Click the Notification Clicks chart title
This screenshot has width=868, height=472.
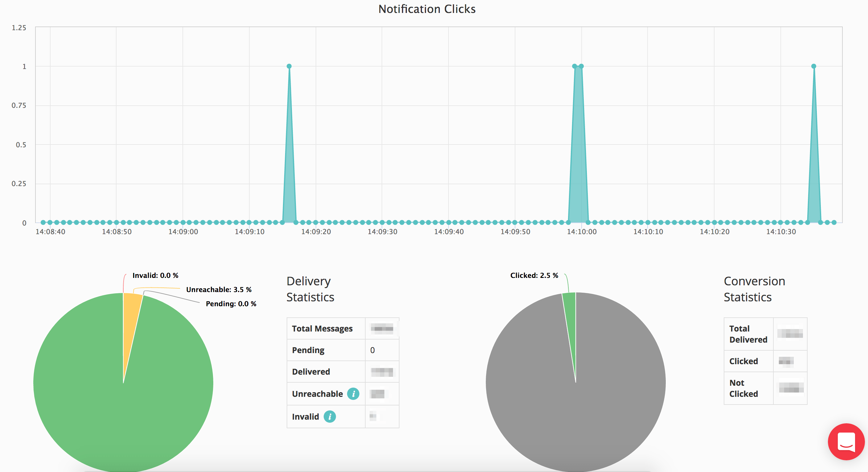(427, 9)
